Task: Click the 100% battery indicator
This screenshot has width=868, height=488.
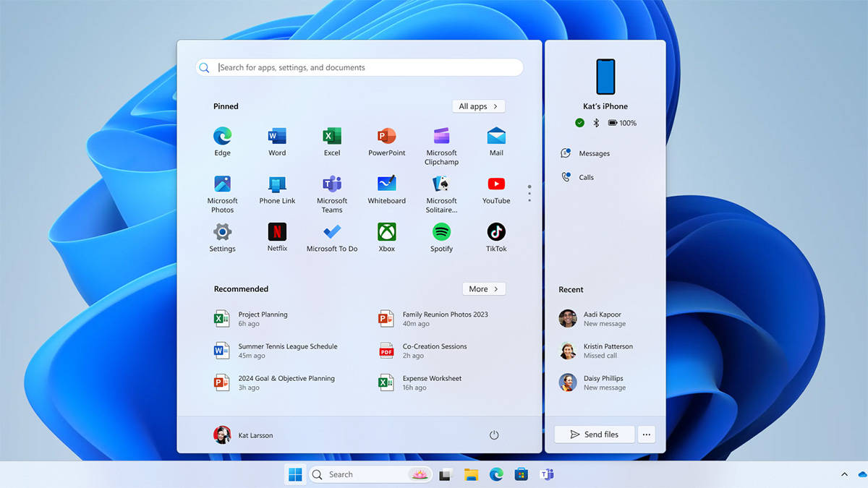Action: click(x=622, y=123)
